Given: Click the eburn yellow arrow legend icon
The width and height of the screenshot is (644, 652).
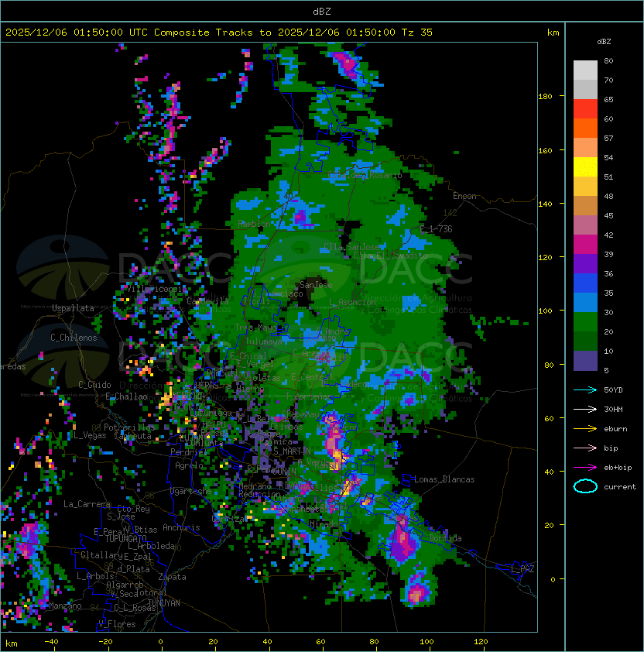Looking at the screenshot, I should click(585, 429).
